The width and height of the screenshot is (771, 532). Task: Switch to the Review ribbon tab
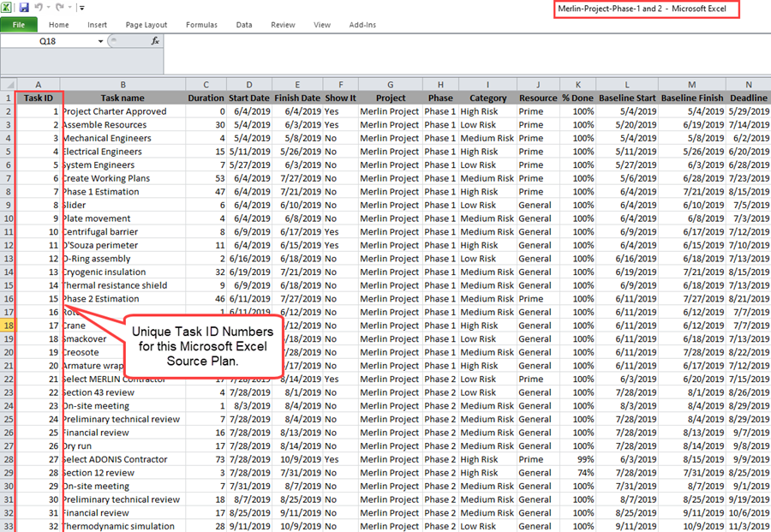[283, 24]
